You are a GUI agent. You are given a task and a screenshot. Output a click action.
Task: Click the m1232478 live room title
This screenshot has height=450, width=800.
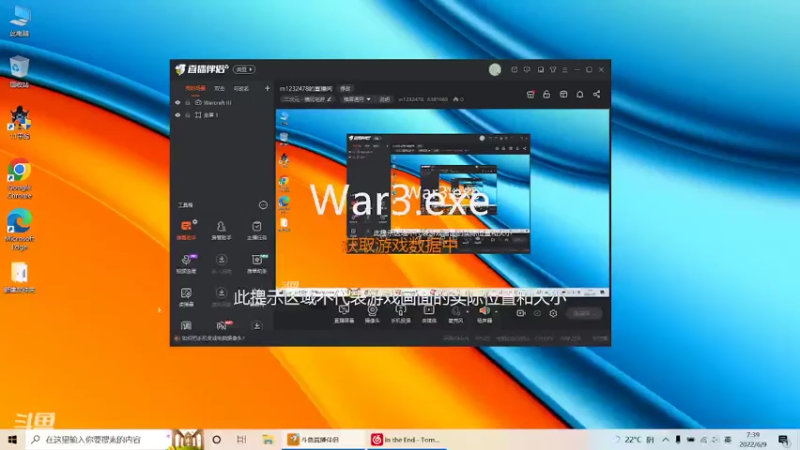tap(306, 88)
